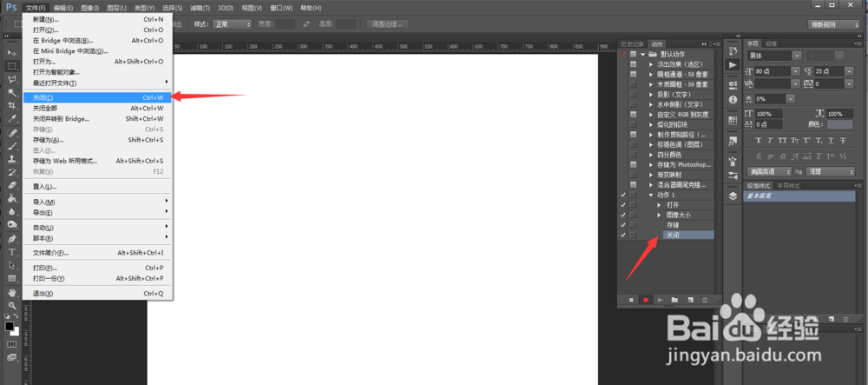The width and height of the screenshot is (868, 385).
Task: Toggle the include checkmark for 打开 step
Action: coord(623,205)
